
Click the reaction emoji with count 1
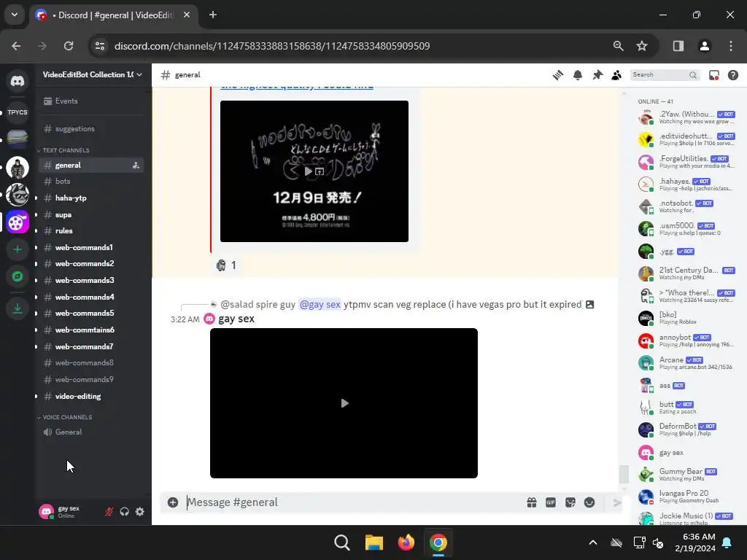tap(226, 265)
